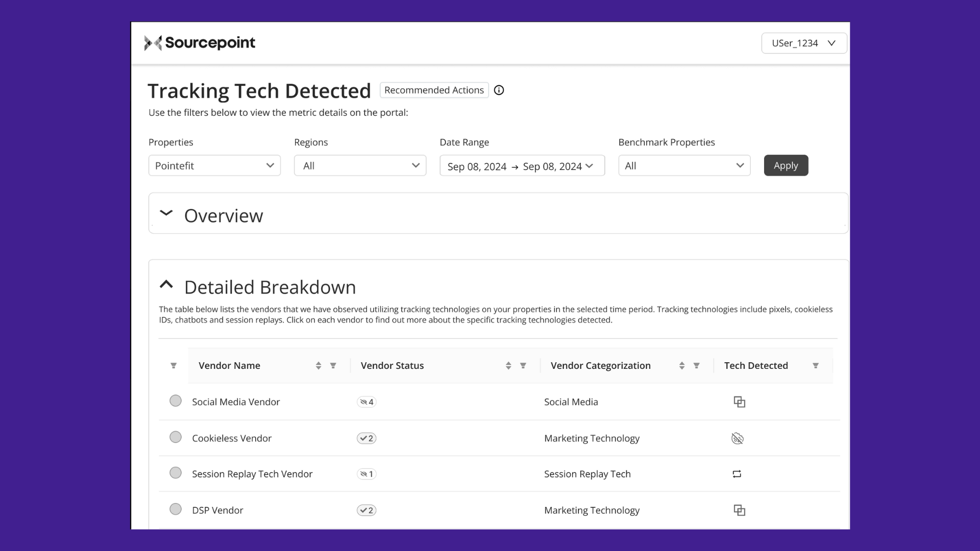Screen dimensions: 980x551
Task: Filter the Tech Detected column
Action: 815,366
